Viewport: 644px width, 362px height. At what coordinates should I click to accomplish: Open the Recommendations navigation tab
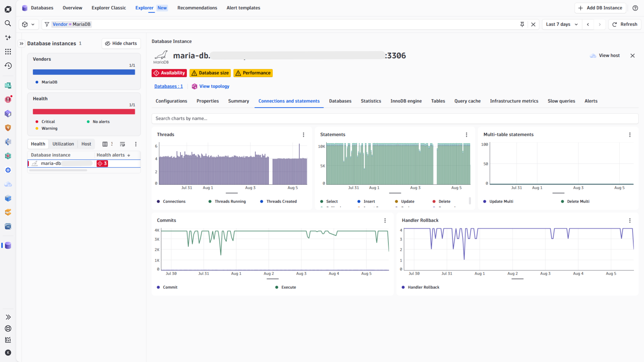(x=197, y=8)
